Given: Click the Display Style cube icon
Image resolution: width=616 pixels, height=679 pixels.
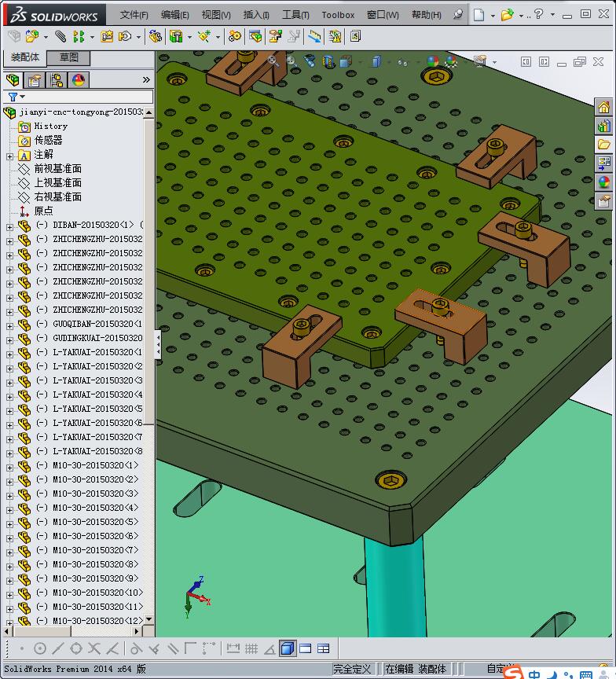Looking at the screenshot, I should point(376,61).
